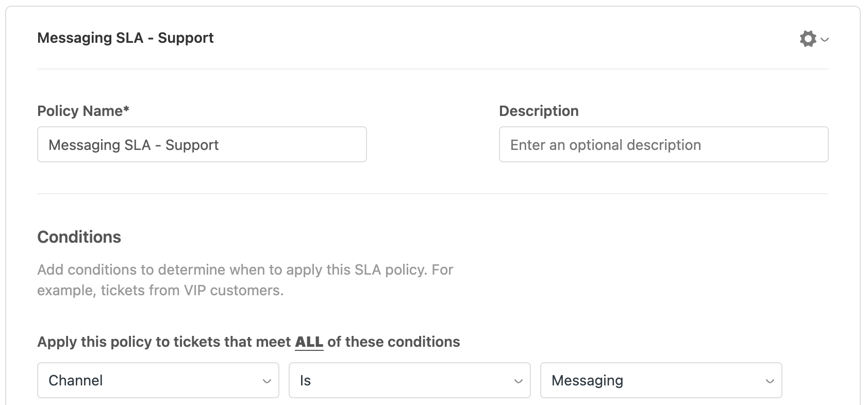Image resolution: width=868 pixels, height=405 pixels.
Task: Click into the Policy Name text field
Action: [202, 145]
